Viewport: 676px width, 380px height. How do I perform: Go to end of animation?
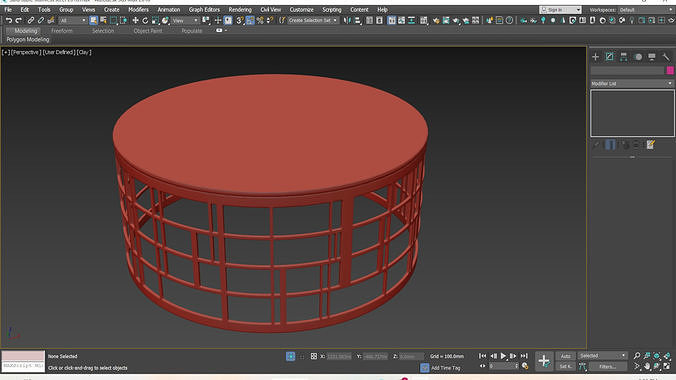pyautogui.click(x=524, y=356)
